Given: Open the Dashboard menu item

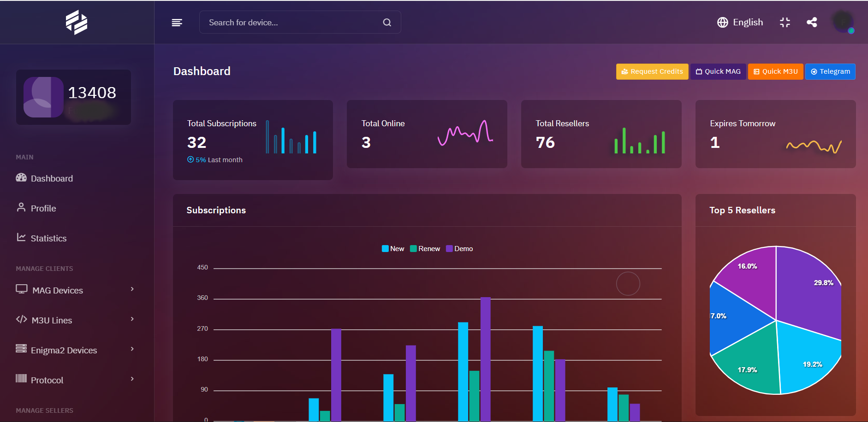Looking at the screenshot, I should [x=51, y=178].
